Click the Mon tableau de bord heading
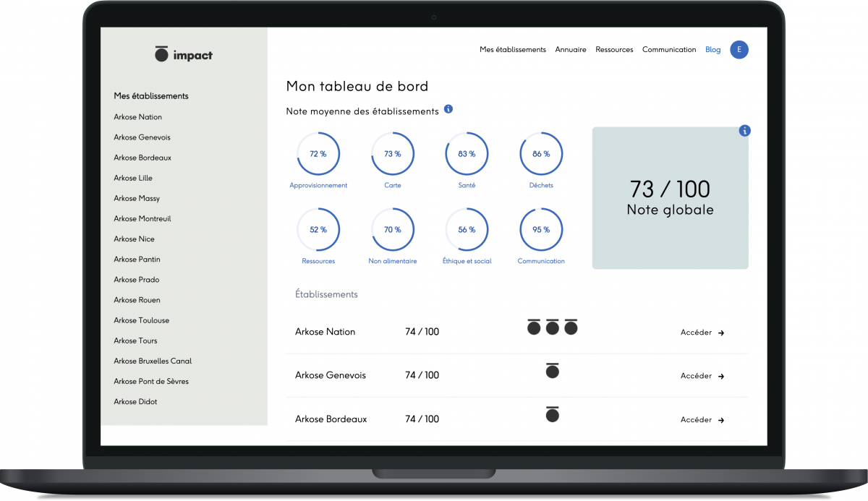This screenshot has height=501, width=868. [x=357, y=87]
